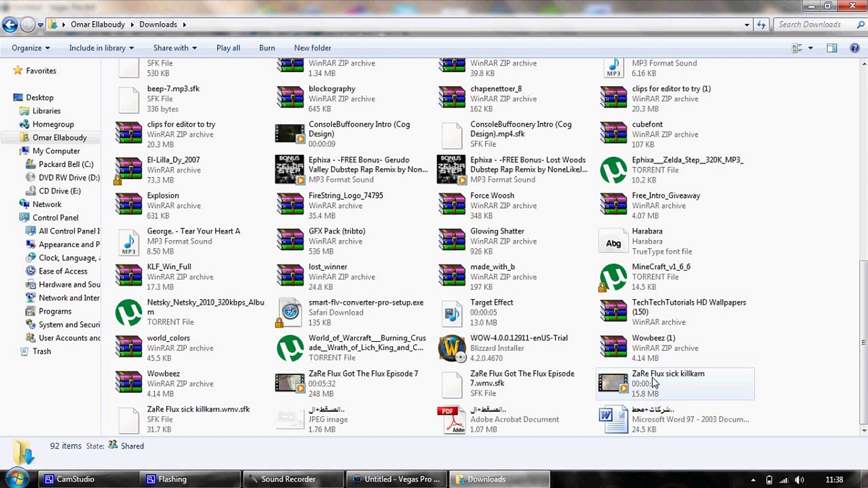
Task: Select Network in navigation pane
Action: point(47,204)
